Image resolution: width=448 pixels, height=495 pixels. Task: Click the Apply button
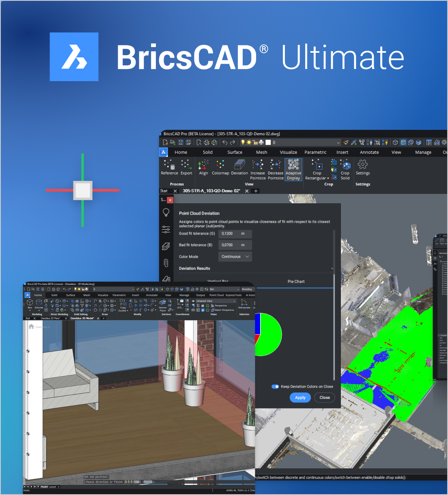coord(300,398)
